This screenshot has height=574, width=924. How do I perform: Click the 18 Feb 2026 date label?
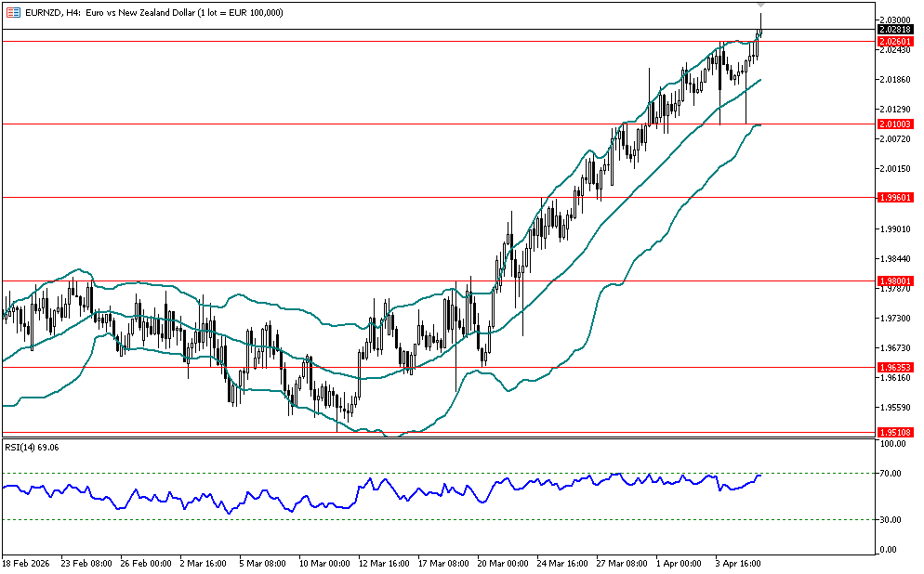29,563
